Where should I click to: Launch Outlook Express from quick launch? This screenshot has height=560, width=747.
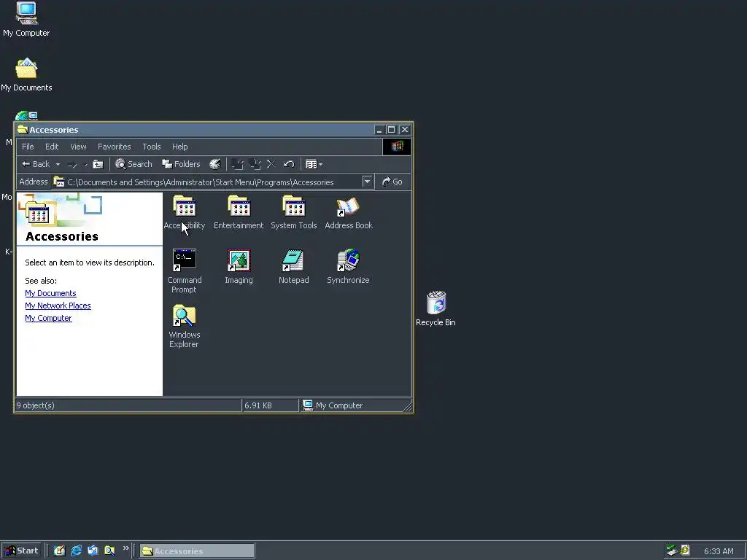93,551
